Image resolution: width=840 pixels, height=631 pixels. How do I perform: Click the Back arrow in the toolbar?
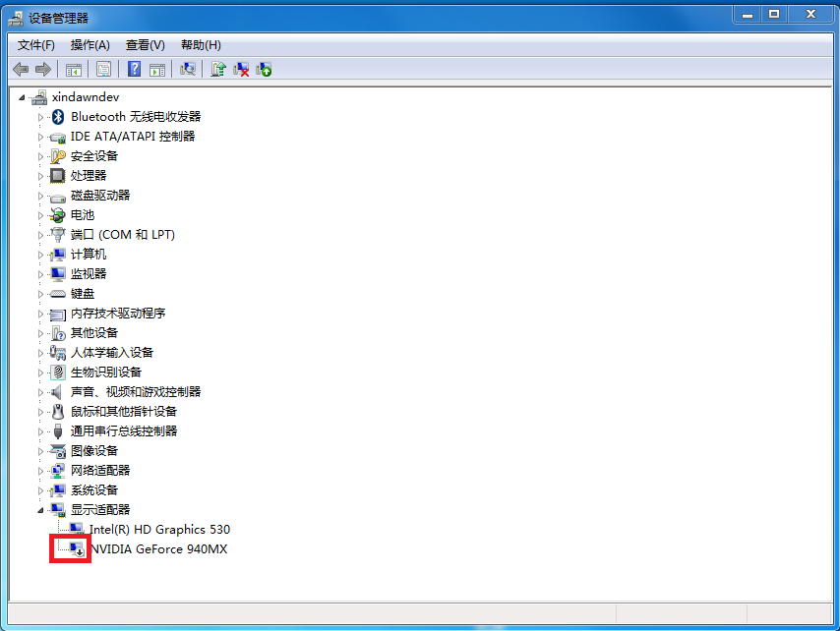pos(21,69)
